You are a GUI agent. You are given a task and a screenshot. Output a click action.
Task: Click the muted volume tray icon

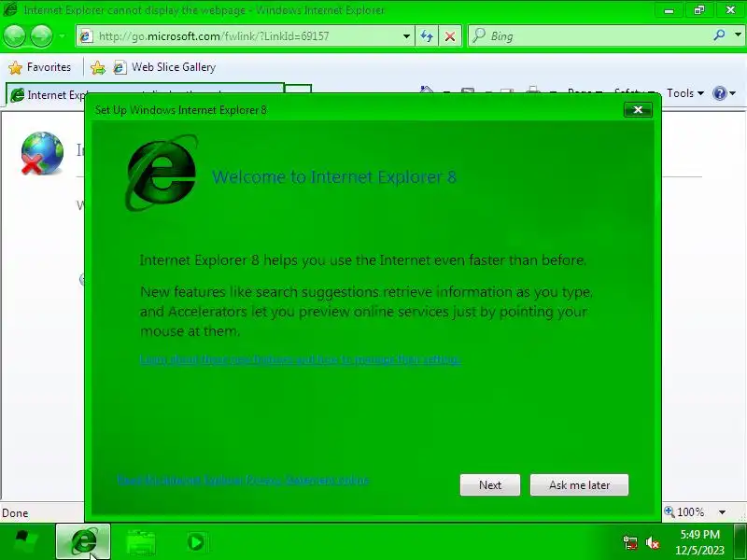(x=652, y=542)
